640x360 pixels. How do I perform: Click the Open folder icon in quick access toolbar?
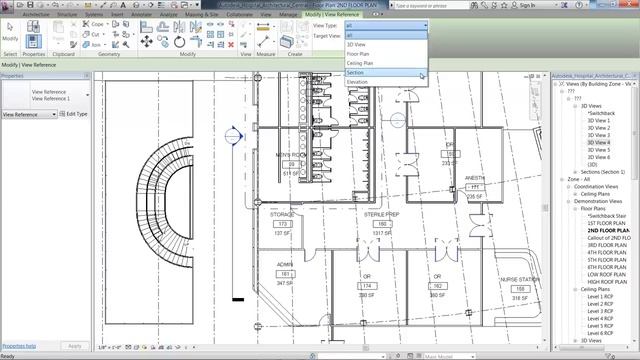20,5
